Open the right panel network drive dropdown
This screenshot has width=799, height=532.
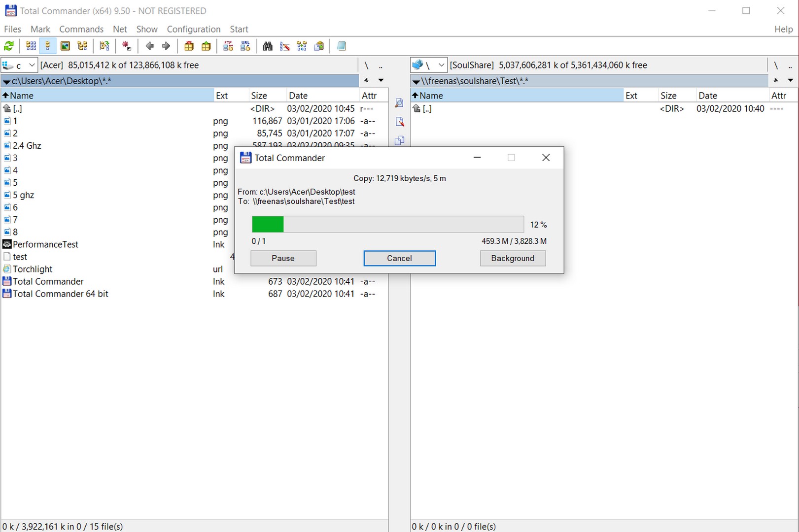coord(429,65)
